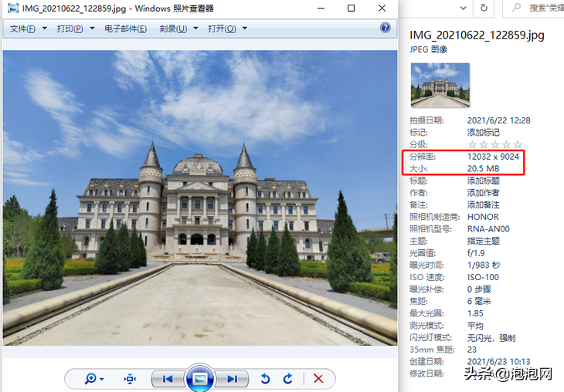Select the camera maker value HONOR
This screenshot has width=564, height=392.
(483, 217)
